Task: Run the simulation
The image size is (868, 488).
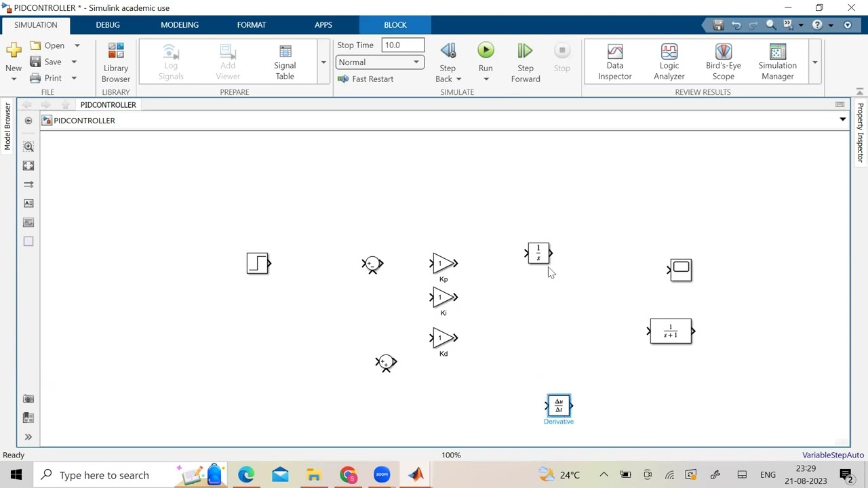Action: coord(486,51)
